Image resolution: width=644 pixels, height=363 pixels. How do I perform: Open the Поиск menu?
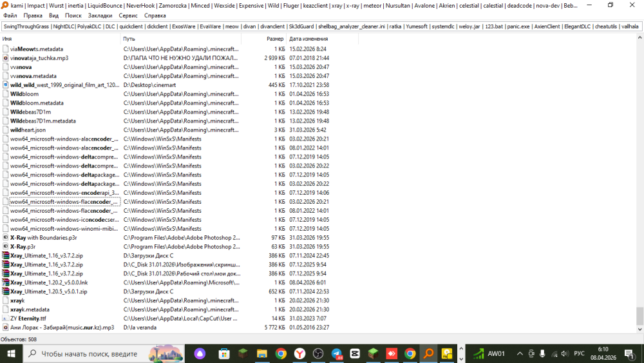(x=73, y=15)
